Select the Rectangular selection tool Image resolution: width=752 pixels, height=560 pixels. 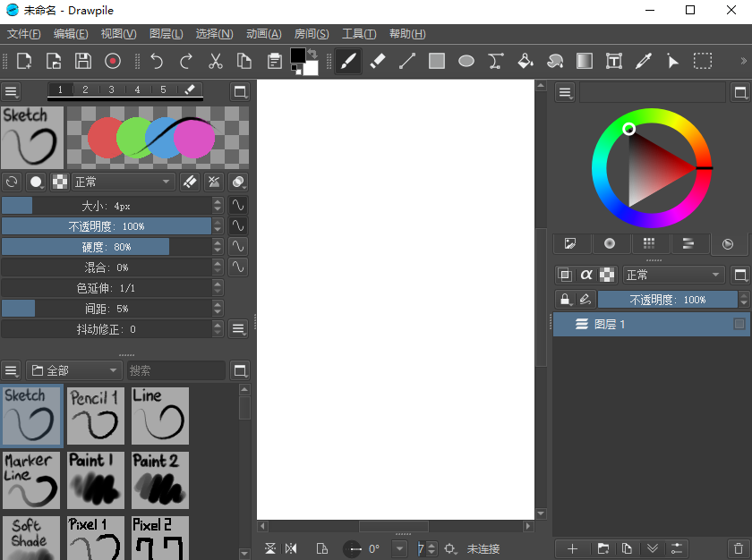click(703, 62)
